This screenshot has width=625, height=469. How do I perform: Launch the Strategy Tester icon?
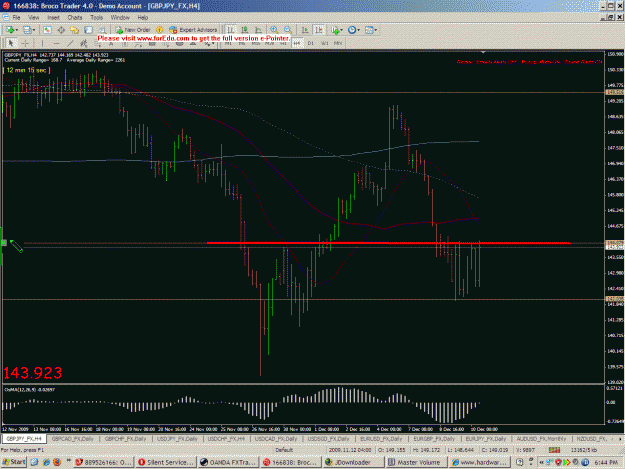(102, 30)
